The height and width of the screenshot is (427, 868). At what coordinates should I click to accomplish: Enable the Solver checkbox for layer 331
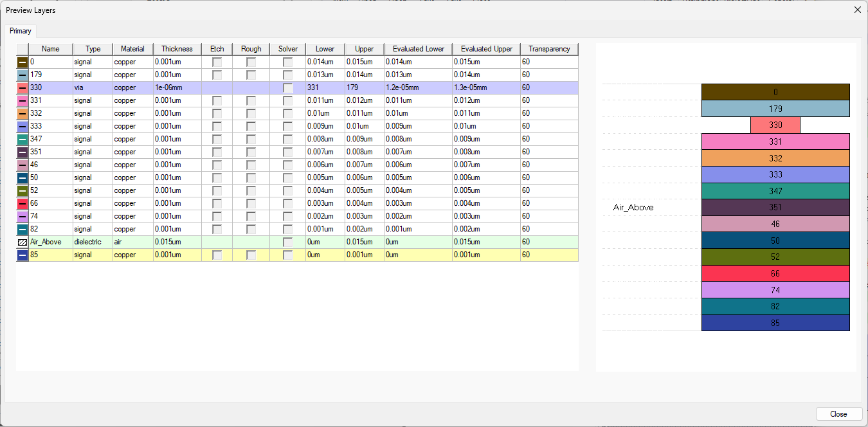point(287,100)
